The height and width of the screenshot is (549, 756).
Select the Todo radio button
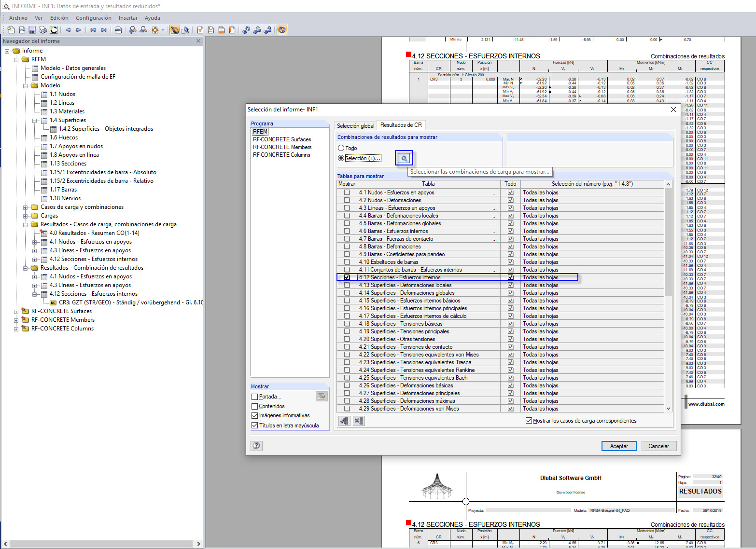341,148
